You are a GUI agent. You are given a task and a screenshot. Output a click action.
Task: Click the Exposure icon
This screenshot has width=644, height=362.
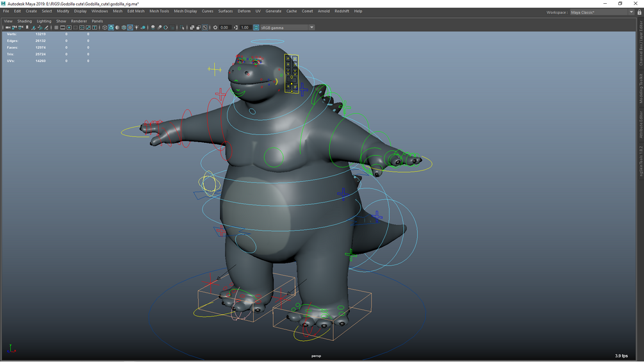215,28
